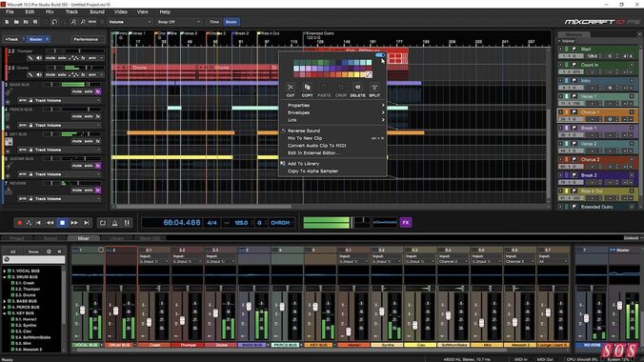The width and height of the screenshot is (644, 362).
Task: Click tuning fork icon on Drums track
Action: [x=30, y=75]
